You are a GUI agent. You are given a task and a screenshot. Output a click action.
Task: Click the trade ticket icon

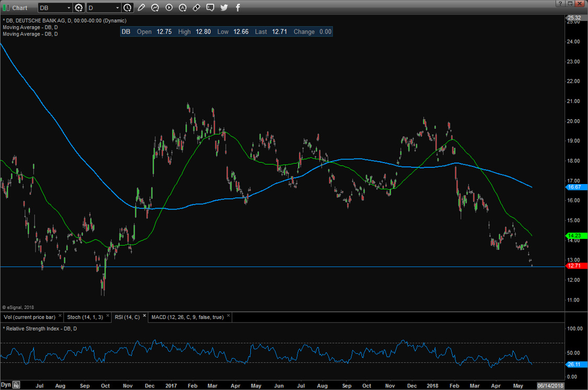click(x=197, y=7)
